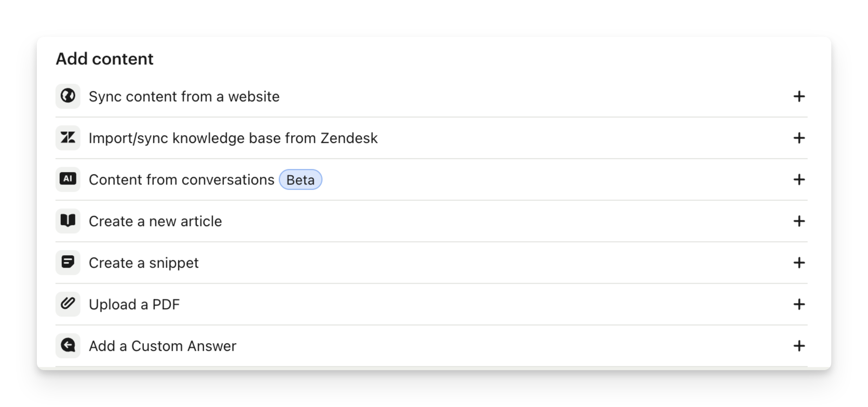Click the snippet note icon
Viewport: 868px width, 407px height.
point(68,262)
